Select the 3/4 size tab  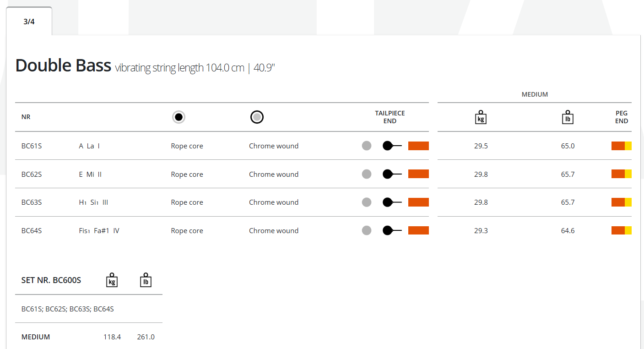click(x=29, y=22)
